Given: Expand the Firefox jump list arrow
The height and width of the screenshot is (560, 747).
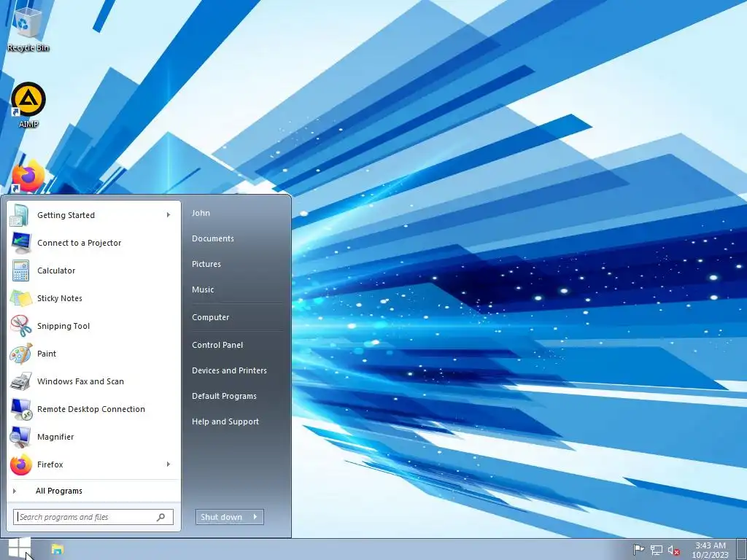Looking at the screenshot, I should point(169,464).
